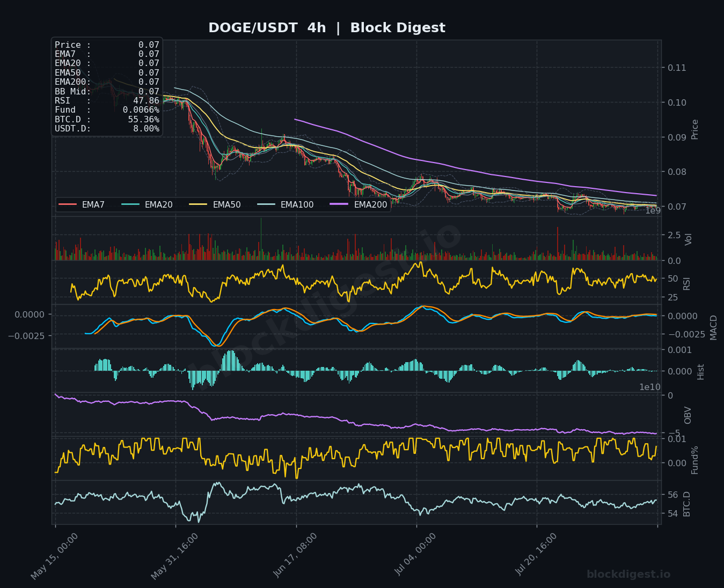Click the 2.5 volume axis tick
724x588 pixels.
click(x=674, y=235)
